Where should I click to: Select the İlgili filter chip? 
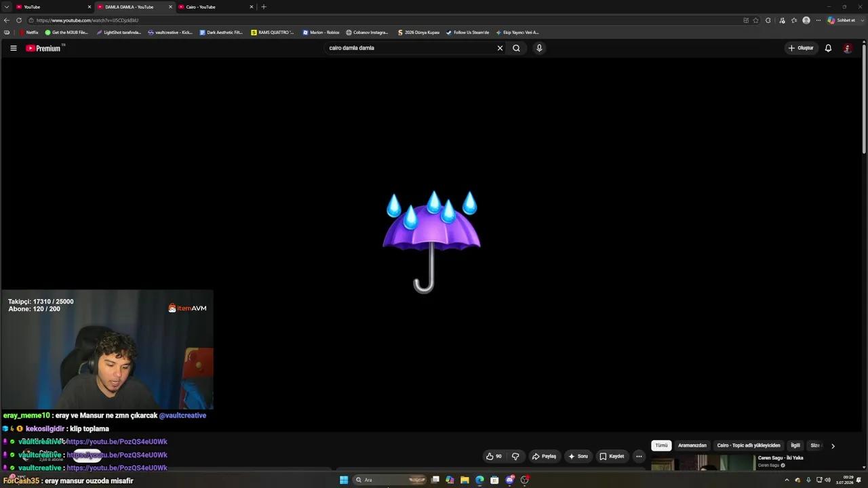point(795,445)
